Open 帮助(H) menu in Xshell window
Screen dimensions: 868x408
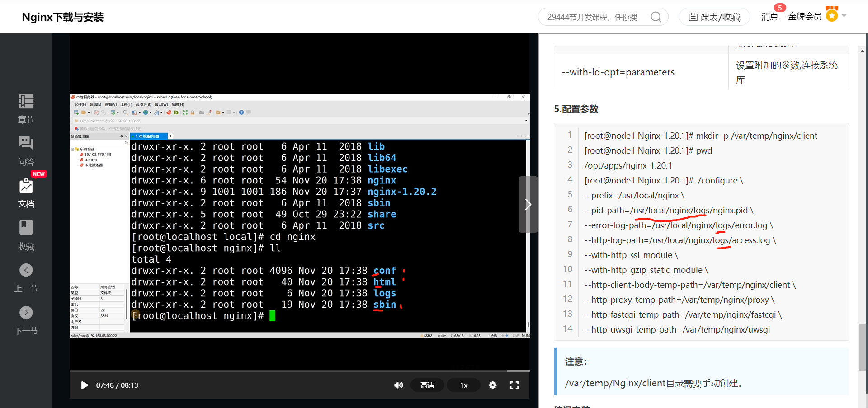pyautogui.click(x=178, y=104)
